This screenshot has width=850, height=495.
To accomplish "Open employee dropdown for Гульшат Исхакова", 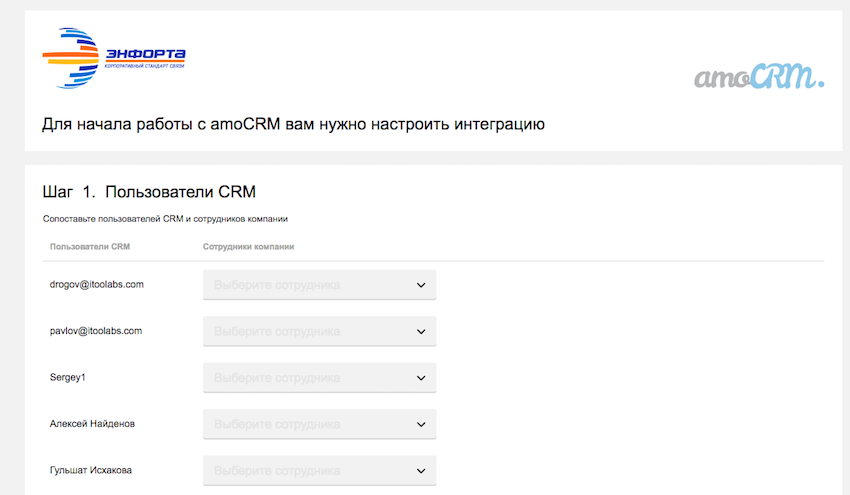I will coord(319,471).
